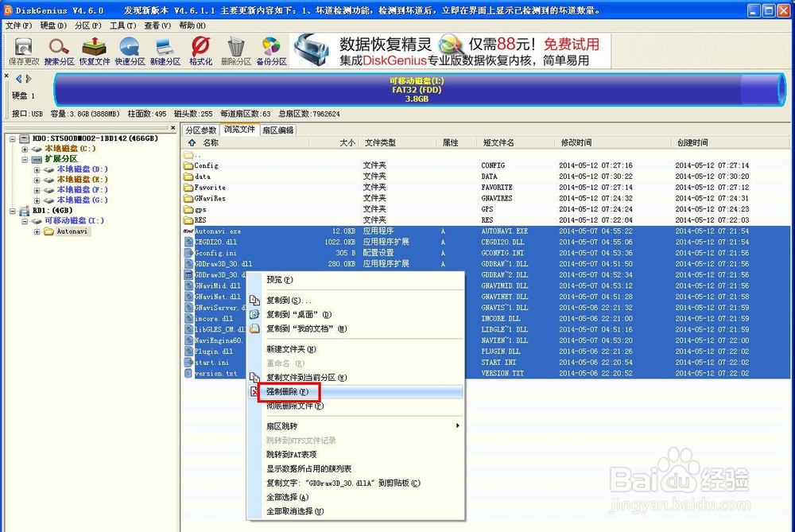Choose New Folder (新建文件夹) in context menu

pos(355,349)
